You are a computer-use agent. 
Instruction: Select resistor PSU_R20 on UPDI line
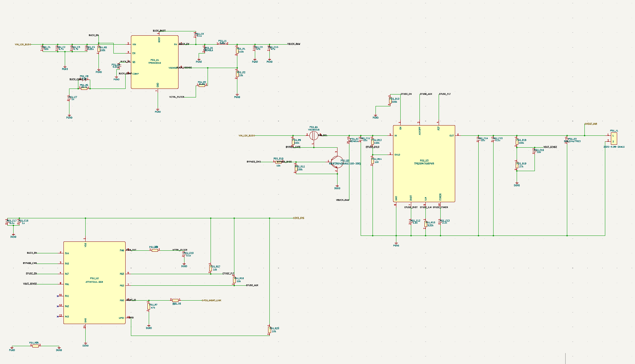[269, 330]
